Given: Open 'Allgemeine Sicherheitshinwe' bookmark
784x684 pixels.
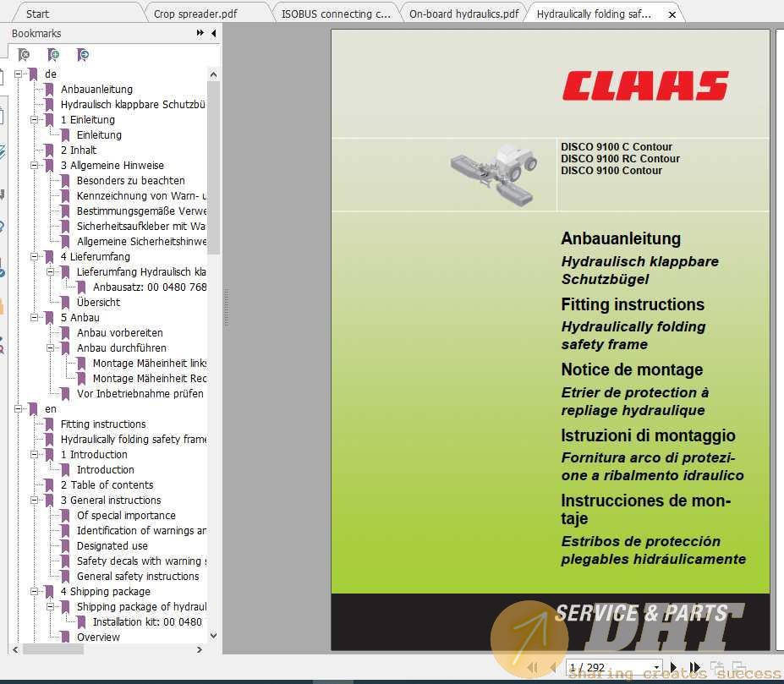Looking at the screenshot, I should tap(141, 242).
